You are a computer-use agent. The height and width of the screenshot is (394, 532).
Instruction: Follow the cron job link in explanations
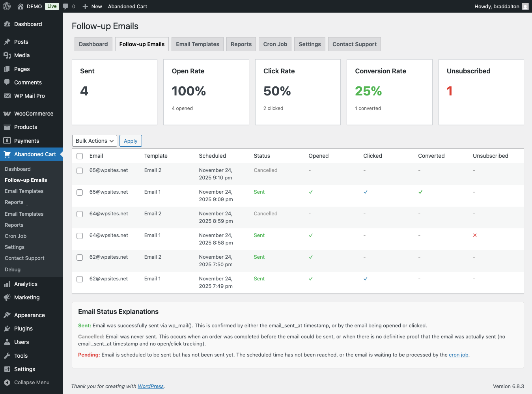[458, 355]
